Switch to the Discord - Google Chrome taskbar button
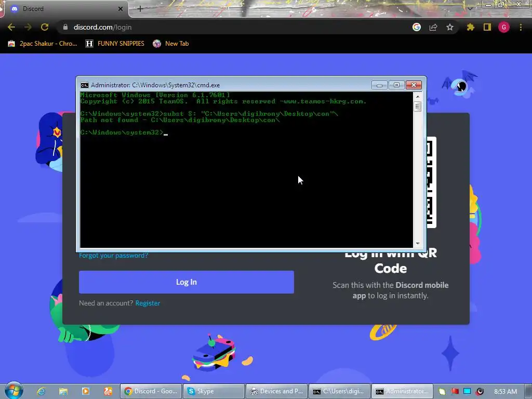The width and height of the screenshot is (532, 399). pyautogui.click(x=151, y=391)
